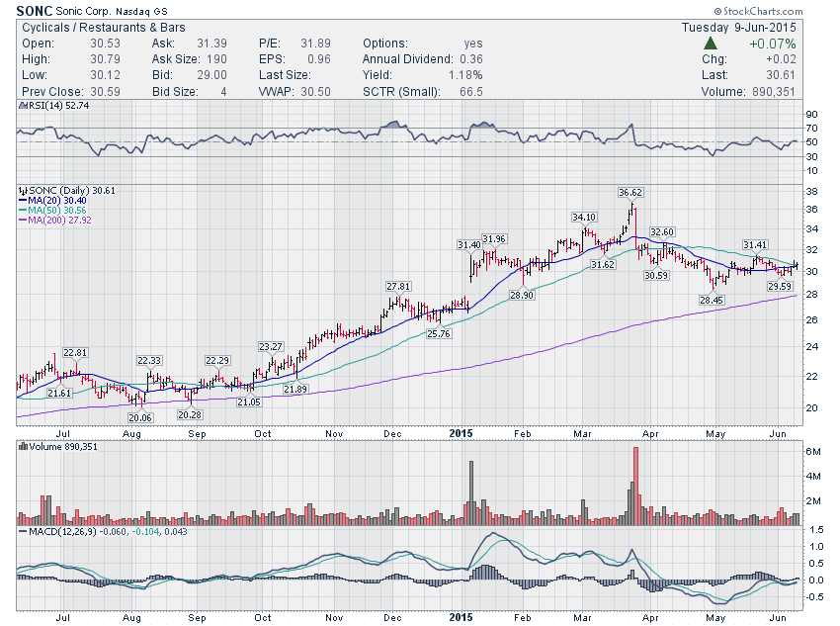Click the Options value yes

pos(473,44)
